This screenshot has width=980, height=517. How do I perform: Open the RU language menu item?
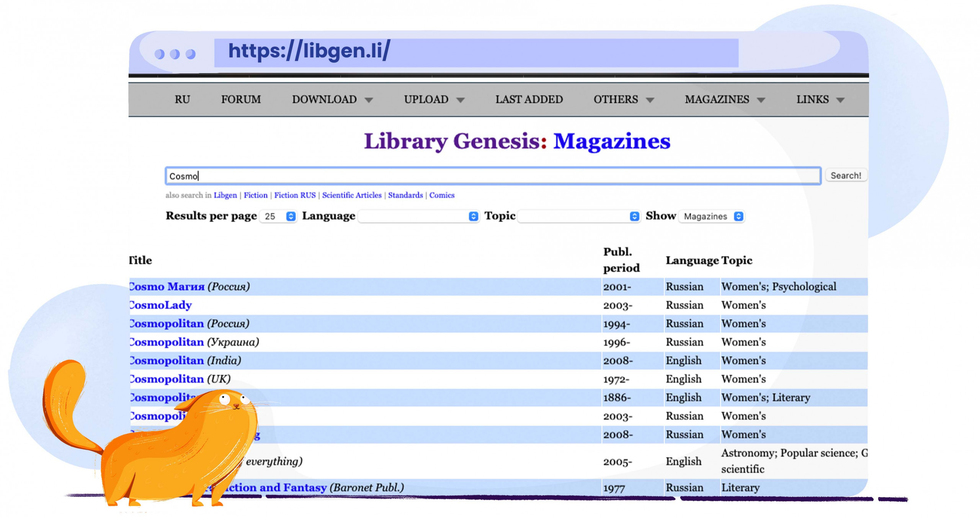(182, 99)
